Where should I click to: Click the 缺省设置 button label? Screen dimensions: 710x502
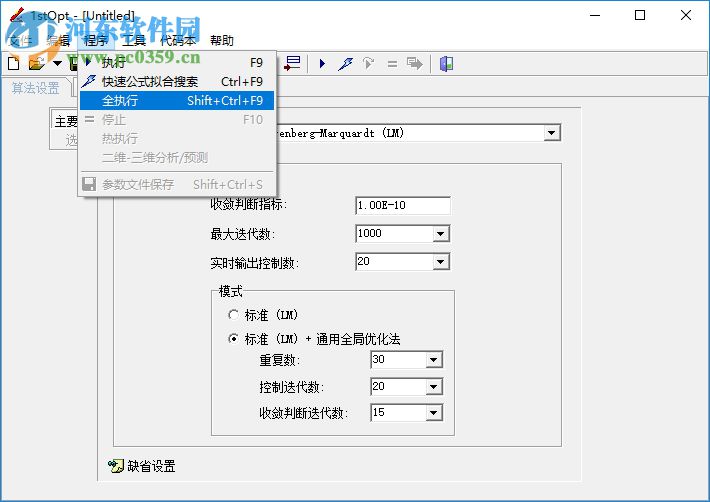(152, 466)
